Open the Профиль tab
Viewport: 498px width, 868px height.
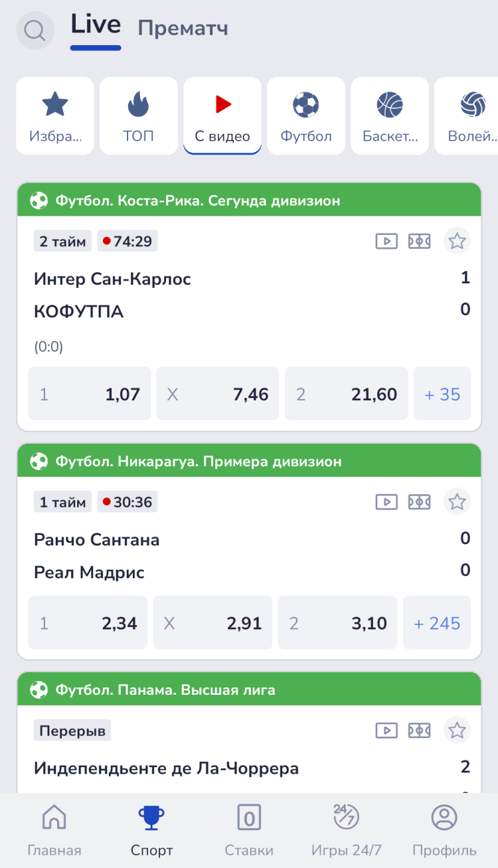(444, 830)
